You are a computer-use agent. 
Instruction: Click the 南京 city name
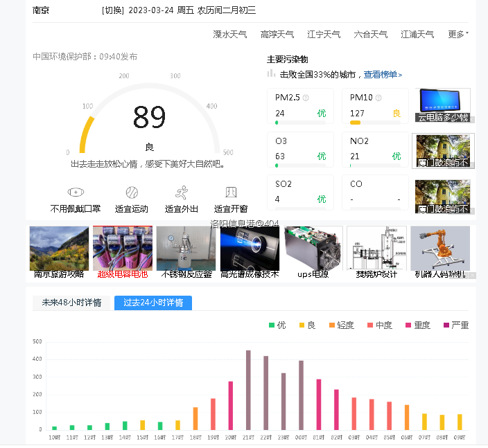coord(41,10)
